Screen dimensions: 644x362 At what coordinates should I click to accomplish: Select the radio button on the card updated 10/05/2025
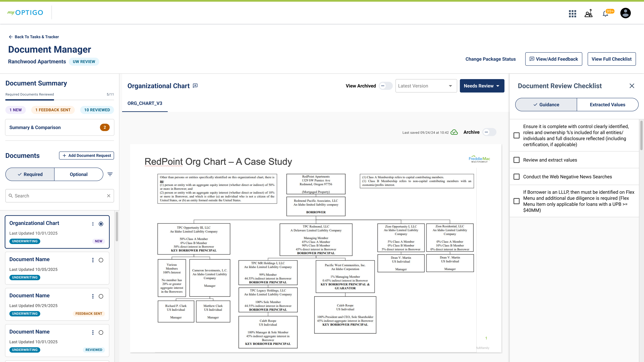[x=101, y=260]
